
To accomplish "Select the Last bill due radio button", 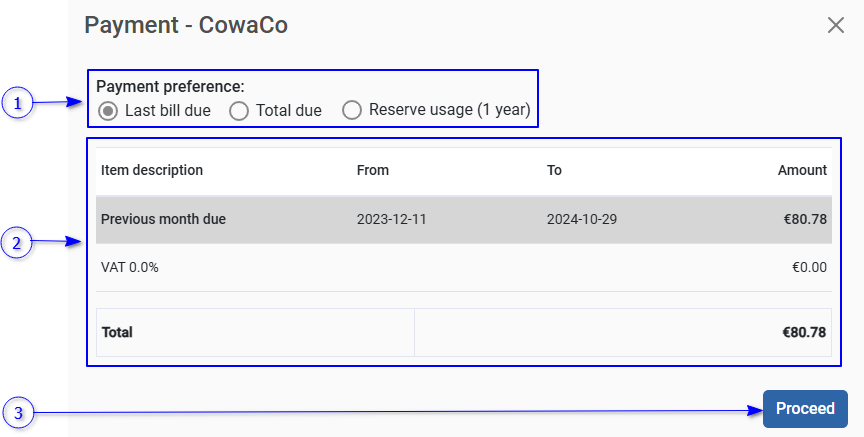I will click(x=109, y=111).
